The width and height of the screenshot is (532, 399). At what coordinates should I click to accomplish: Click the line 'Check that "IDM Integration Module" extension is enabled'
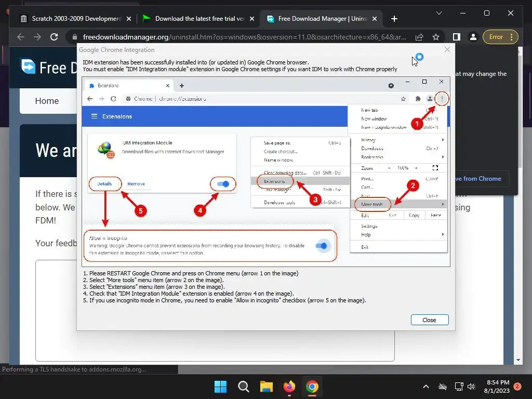tap(188, 294)
